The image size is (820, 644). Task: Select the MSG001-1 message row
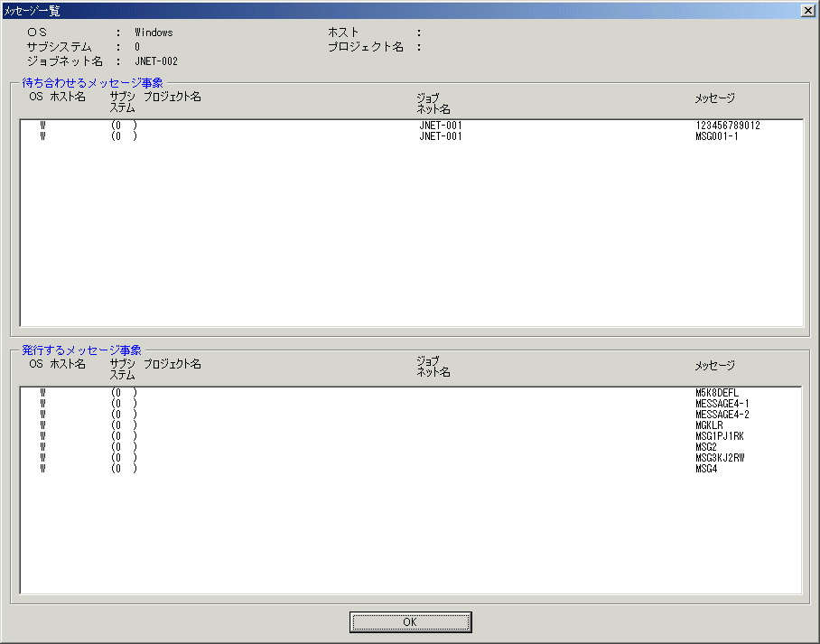tap(411, 136)
